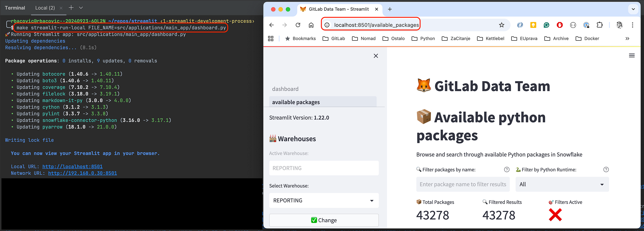
Task: Show more bookmarks via the chevron
Action: [x=627, y=39]
